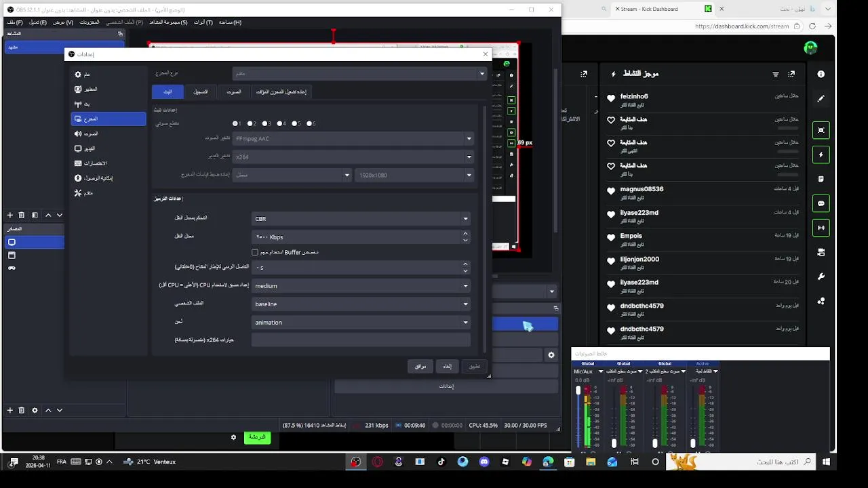Toggle Kick dashboard lightning activity icon
The height and width of the screenshot is (488, 868).
tap(821, 155)
